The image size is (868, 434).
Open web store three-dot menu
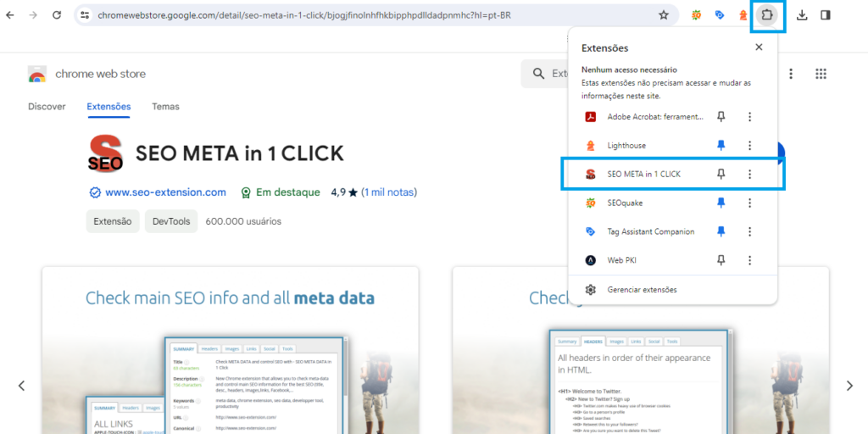click(x=792, y=74)
